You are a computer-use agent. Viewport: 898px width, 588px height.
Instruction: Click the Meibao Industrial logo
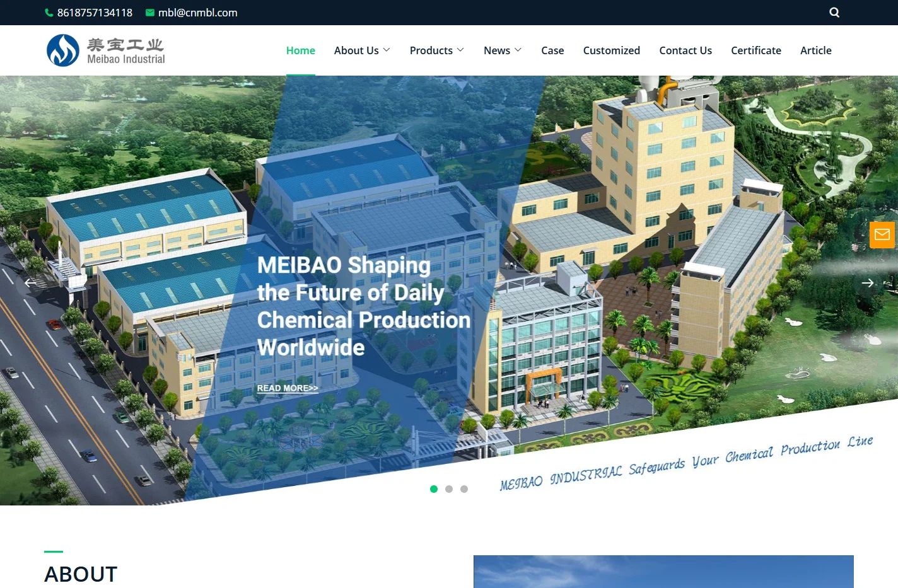click(106, 50)
